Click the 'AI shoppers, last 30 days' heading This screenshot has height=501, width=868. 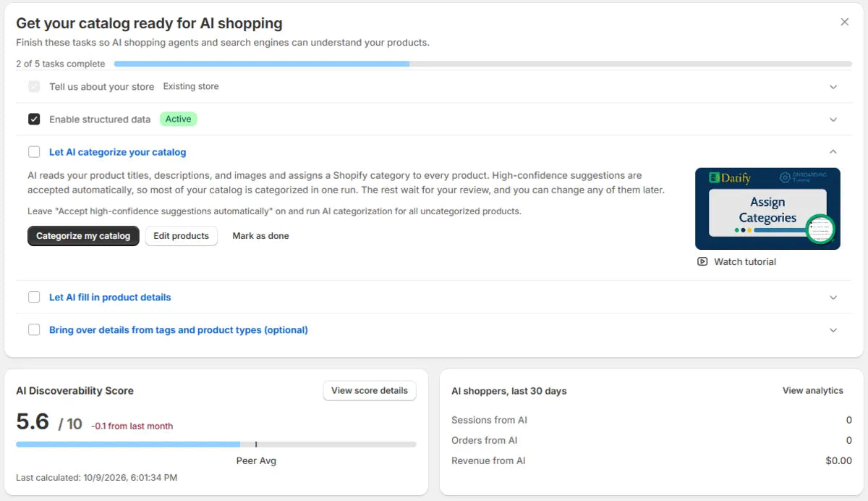click(x=509, y=391)
